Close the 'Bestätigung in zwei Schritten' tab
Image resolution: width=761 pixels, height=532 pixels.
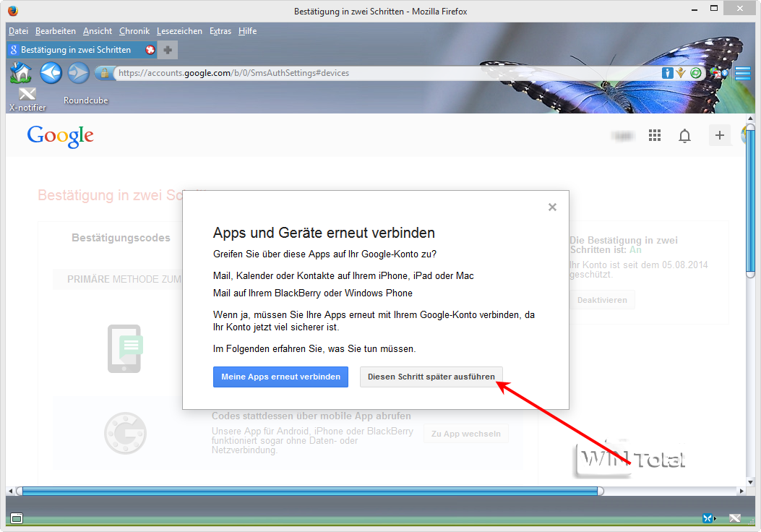pyautogui.click(x=150, y=49)
